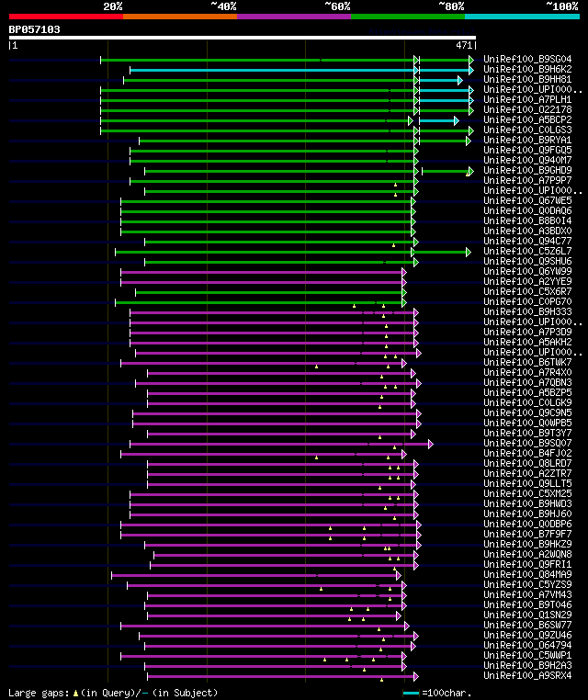Select the UniRef100_A7P9P7 label

[x=527, y=180]
